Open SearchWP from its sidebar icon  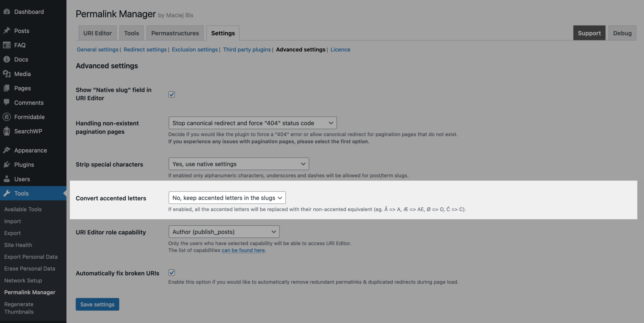pyautogui.click(x=7, y=131)
